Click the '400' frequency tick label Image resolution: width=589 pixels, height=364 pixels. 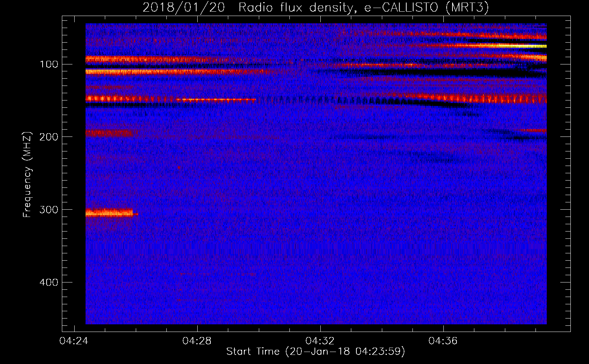49,282
